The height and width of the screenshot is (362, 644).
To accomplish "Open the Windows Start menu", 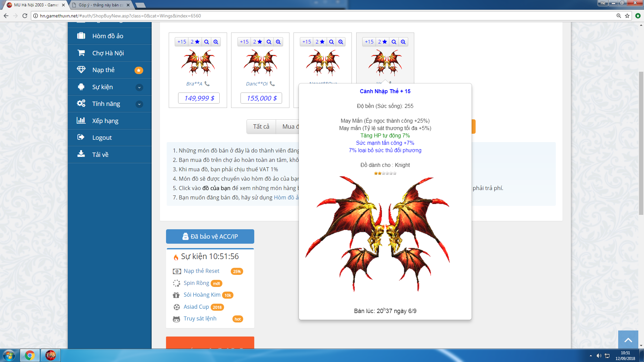I will pos(9,355).
